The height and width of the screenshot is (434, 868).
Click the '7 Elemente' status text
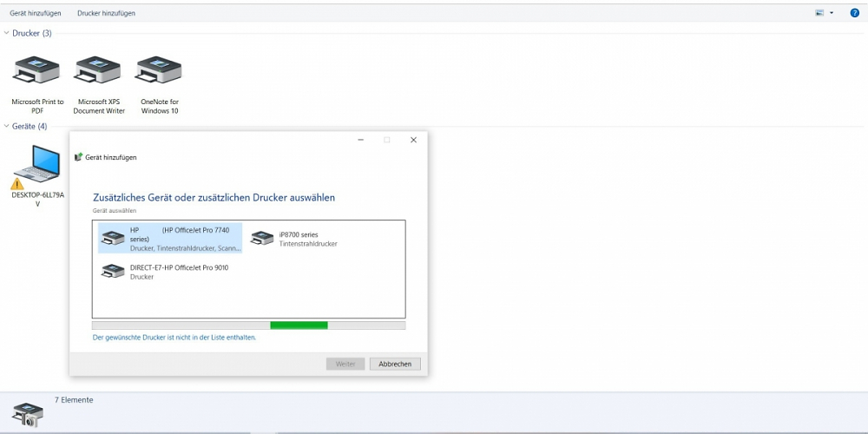(x=74, y=399)
